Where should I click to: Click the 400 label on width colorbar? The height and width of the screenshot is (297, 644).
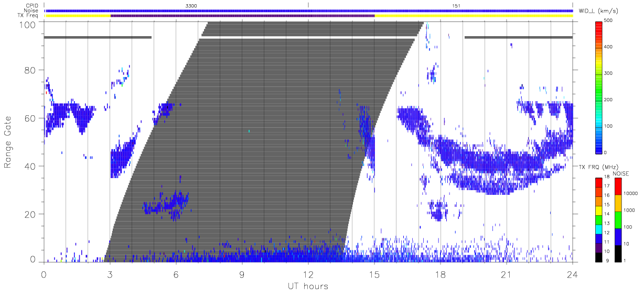[x=608, y=47]
